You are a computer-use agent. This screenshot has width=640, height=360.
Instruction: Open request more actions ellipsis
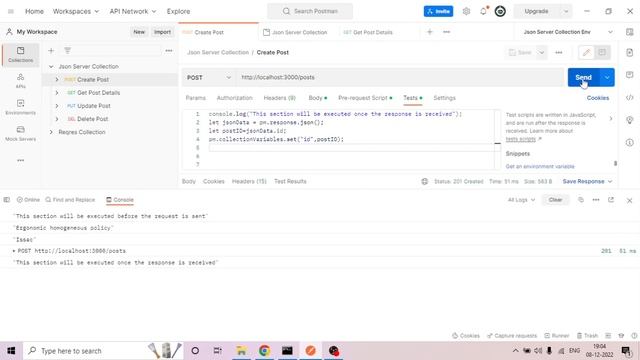558,52
